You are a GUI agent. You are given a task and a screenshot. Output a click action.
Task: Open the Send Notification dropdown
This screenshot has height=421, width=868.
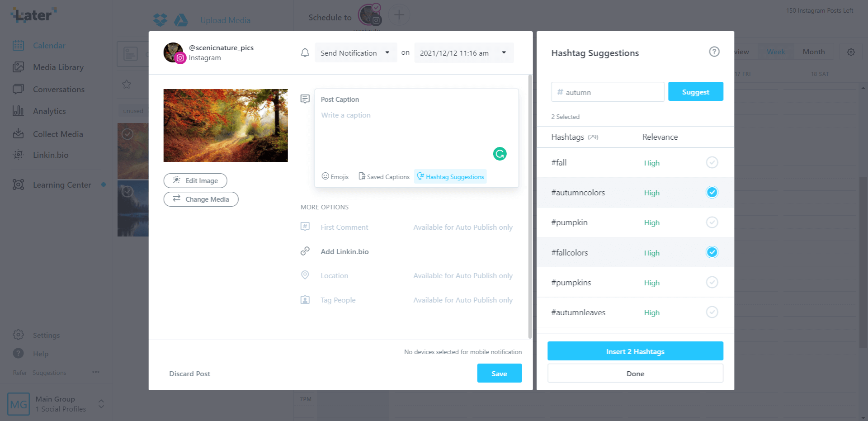(x=356, y=53)
